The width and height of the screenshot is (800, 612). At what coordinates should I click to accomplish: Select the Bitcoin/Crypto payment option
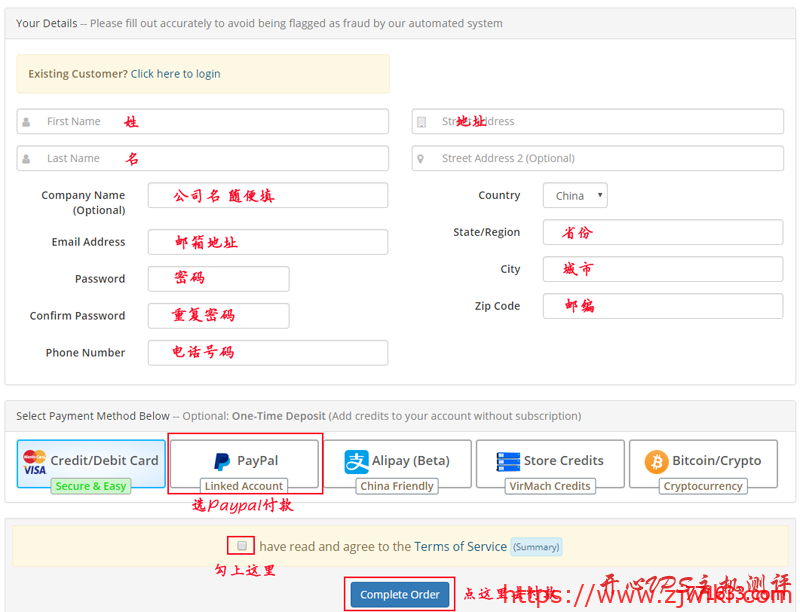[x=703, y=463]
